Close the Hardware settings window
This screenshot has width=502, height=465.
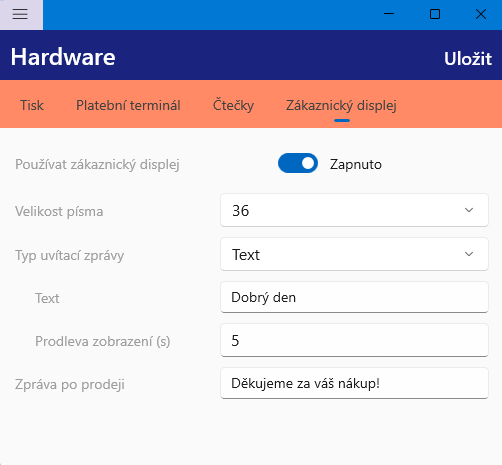[x=481, y=14]
